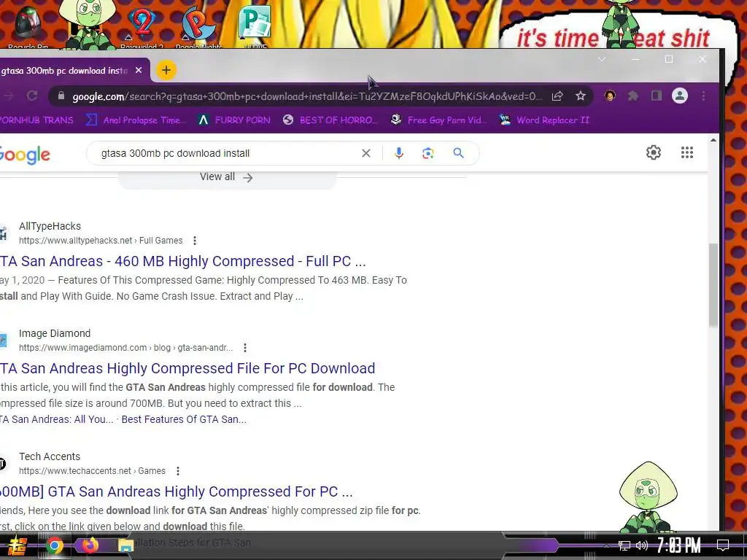This screenshot has height=560, width=747.
Task: Open the Chrome profile avatar
Action: pos(680,96)
